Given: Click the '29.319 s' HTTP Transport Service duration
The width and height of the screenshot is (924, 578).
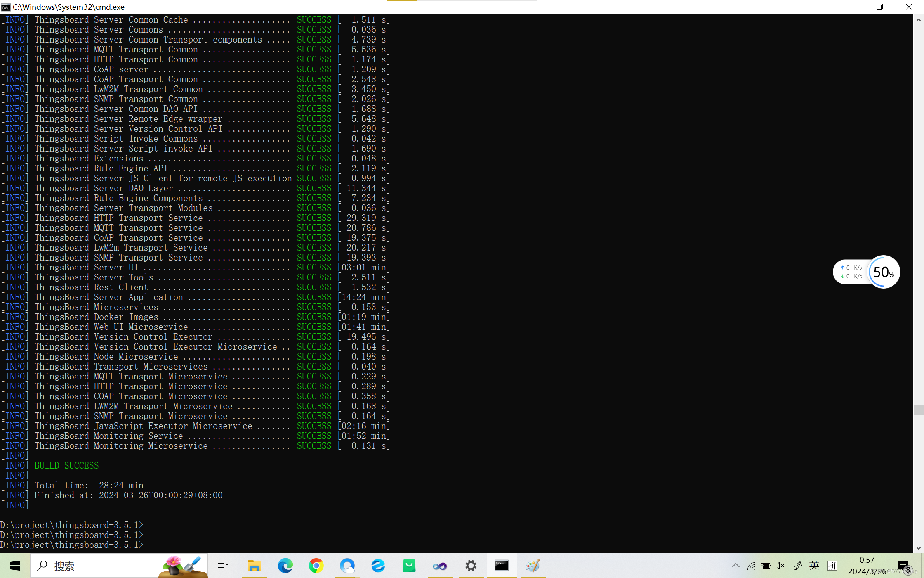Looking at the screenshot, I should point(367,218).
